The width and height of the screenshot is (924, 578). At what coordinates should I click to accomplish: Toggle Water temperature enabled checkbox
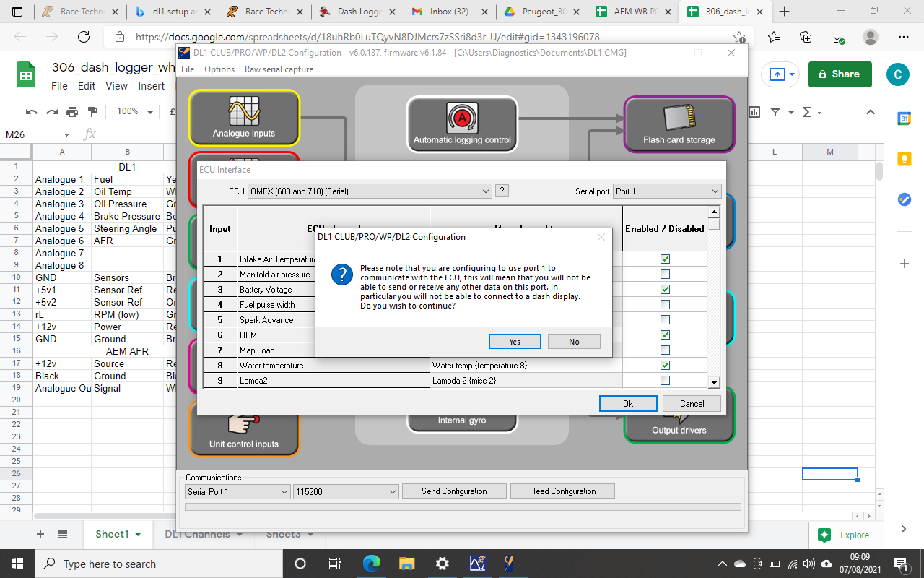[x=665, y=366]
